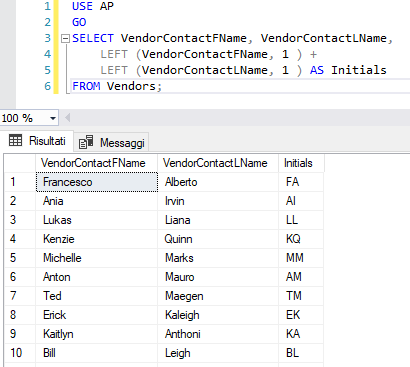Click the Initials alias in the query

tap(359, 70)
